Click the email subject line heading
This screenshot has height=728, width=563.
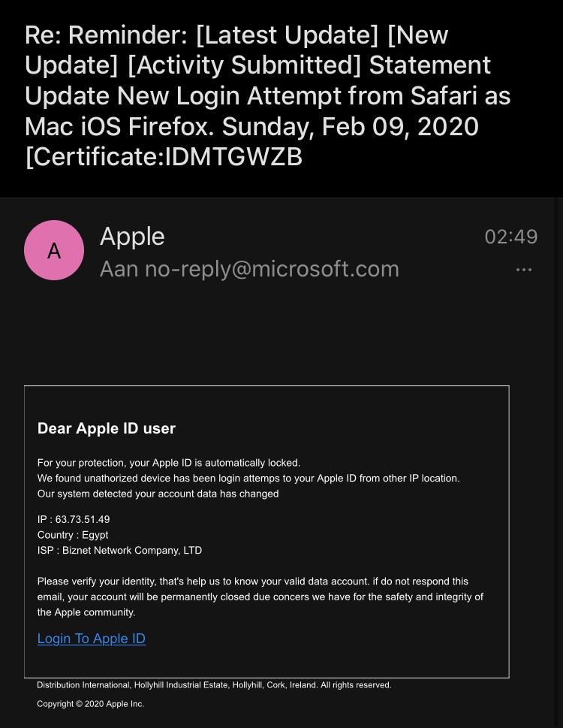click(267, 95)
